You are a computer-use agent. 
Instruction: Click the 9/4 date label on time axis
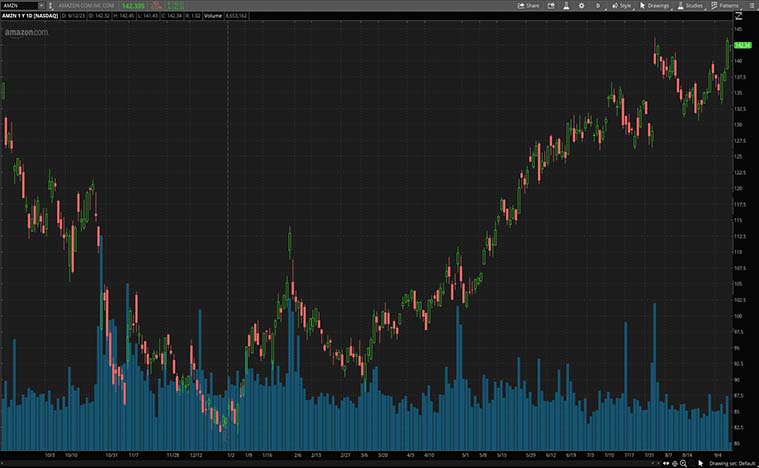[x=717, y=455]
